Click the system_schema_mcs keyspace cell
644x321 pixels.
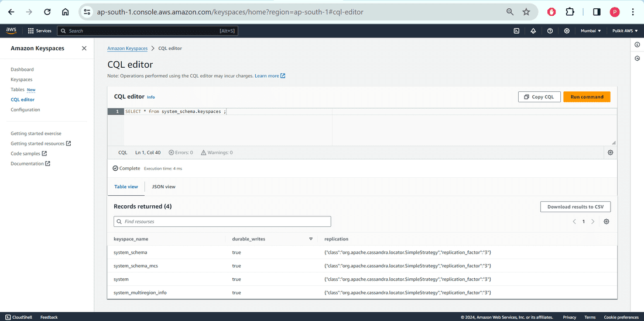pyautogui.click(x=136, y=265)
